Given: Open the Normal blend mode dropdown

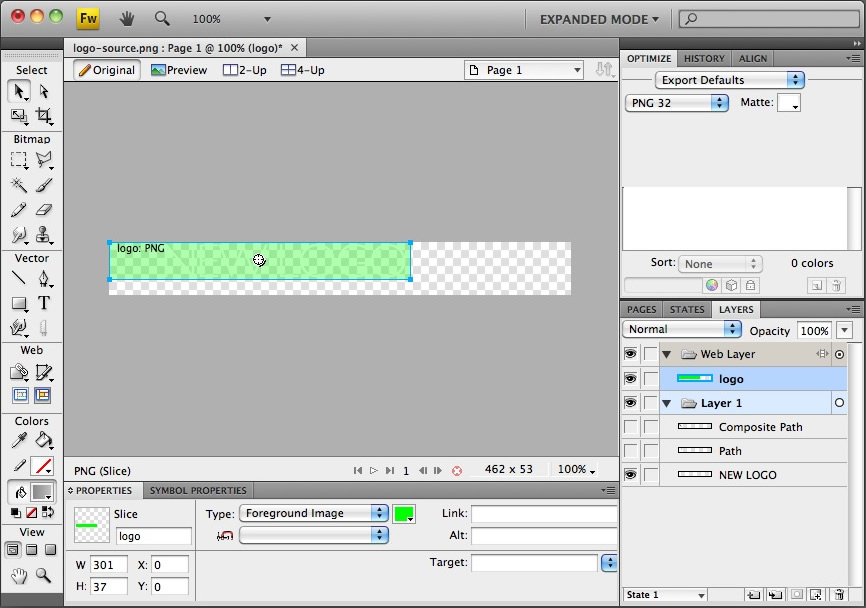Looking at the screenshot, I should click(x=682, y=329).
